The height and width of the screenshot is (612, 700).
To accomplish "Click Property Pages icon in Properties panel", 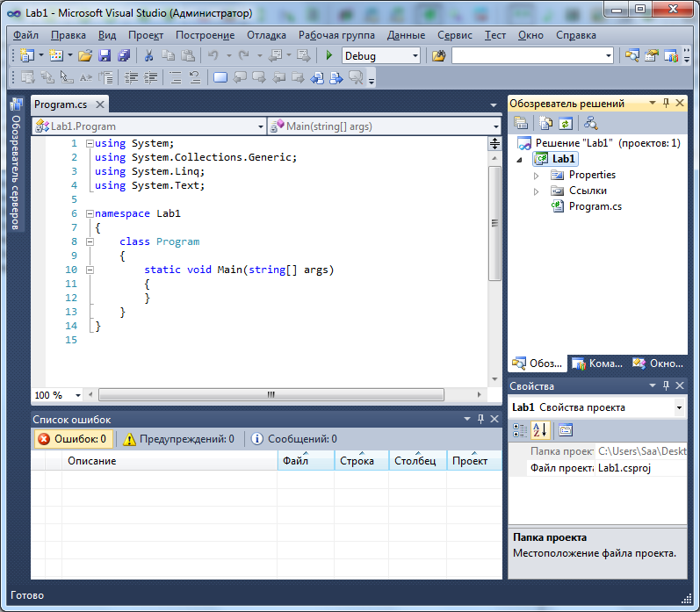I will coord(565,430).
